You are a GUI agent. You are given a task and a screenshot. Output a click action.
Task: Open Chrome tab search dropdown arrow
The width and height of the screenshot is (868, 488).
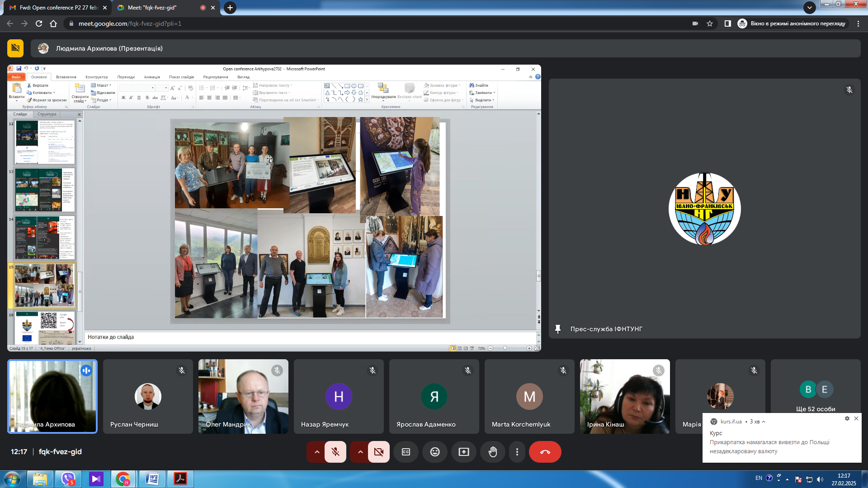810,7
